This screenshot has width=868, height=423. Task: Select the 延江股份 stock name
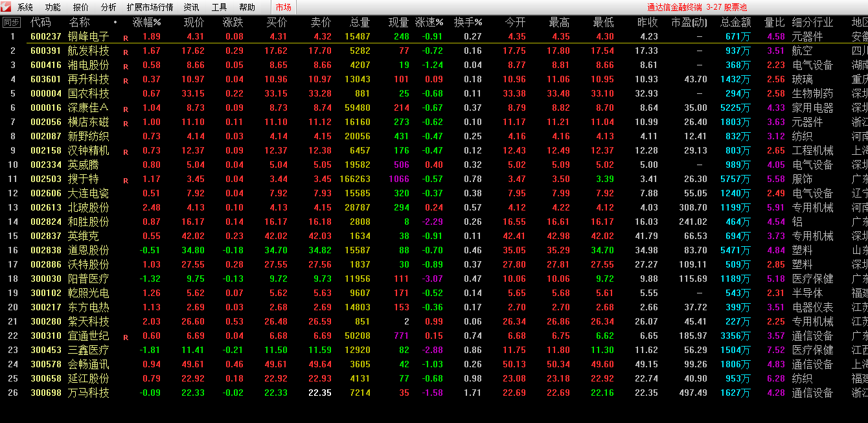click(x=89, y=378)
